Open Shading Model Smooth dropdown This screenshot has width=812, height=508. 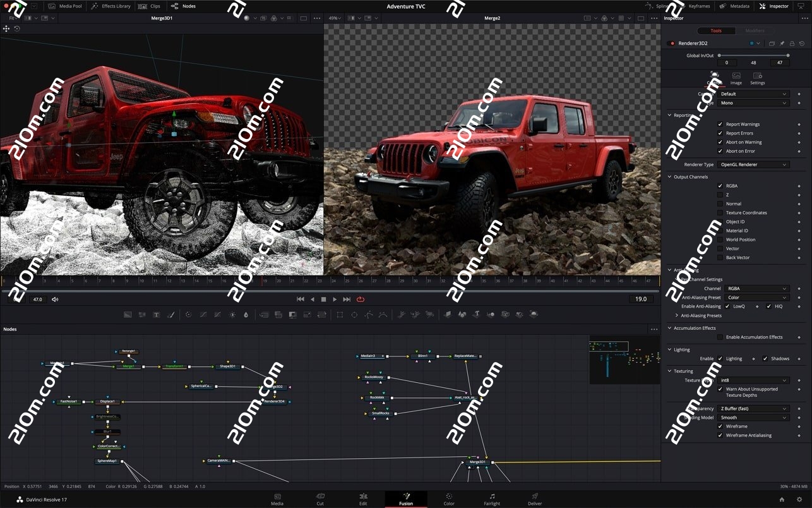click(x=754, y=418)
